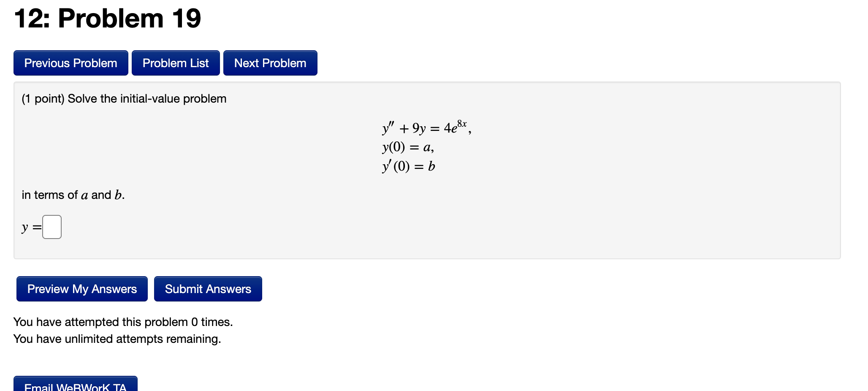This screenshot has height=391, width=868.
Task: Navigate back using Previous Problem
Action: (x=70, y=62)
